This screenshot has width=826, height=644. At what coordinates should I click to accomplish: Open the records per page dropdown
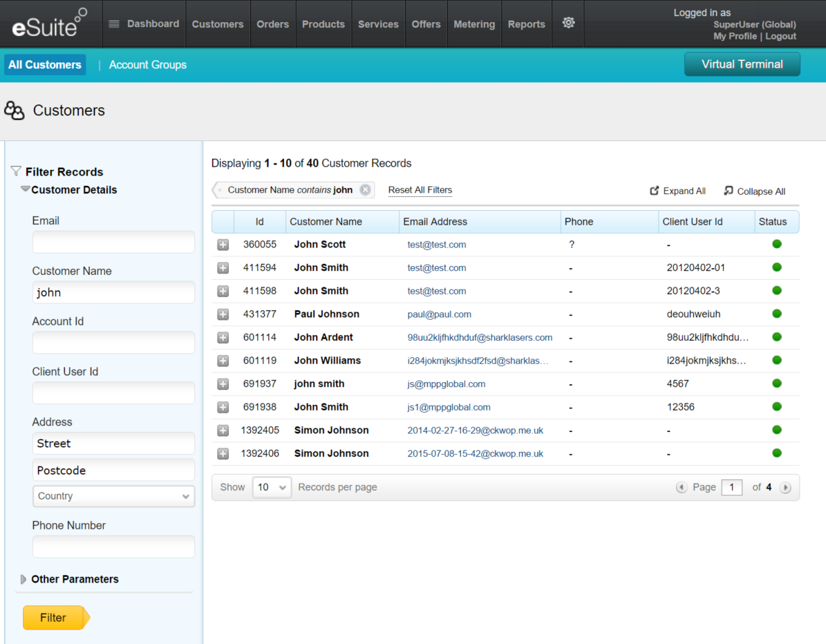(272, 487)
